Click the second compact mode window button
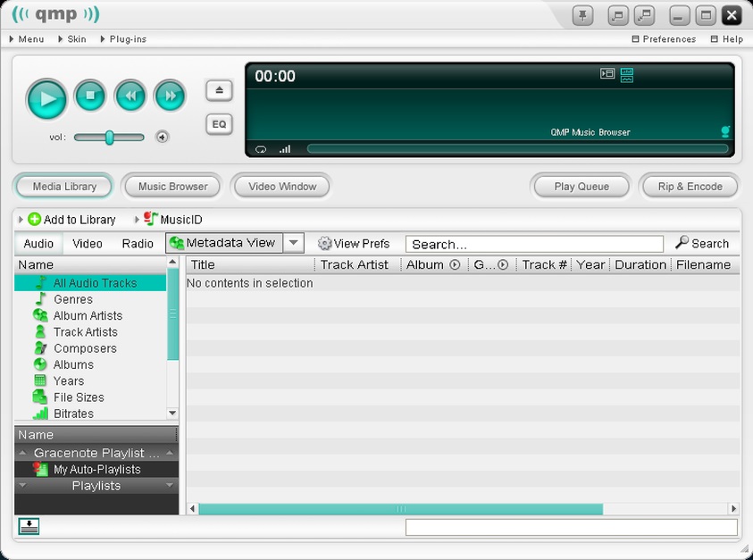The height and width of the screenshot is (560, 753). (x=644, y=16)
